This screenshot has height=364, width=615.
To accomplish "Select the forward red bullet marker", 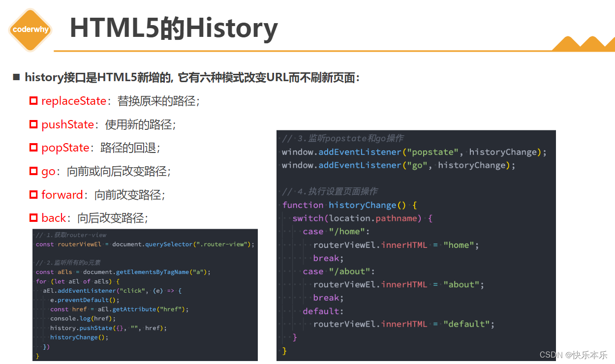I will tap(33, 195).
